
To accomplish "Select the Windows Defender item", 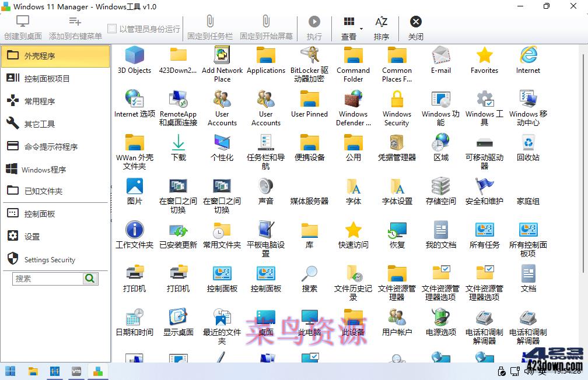I will pyautogui.click(x=353, y=104).
